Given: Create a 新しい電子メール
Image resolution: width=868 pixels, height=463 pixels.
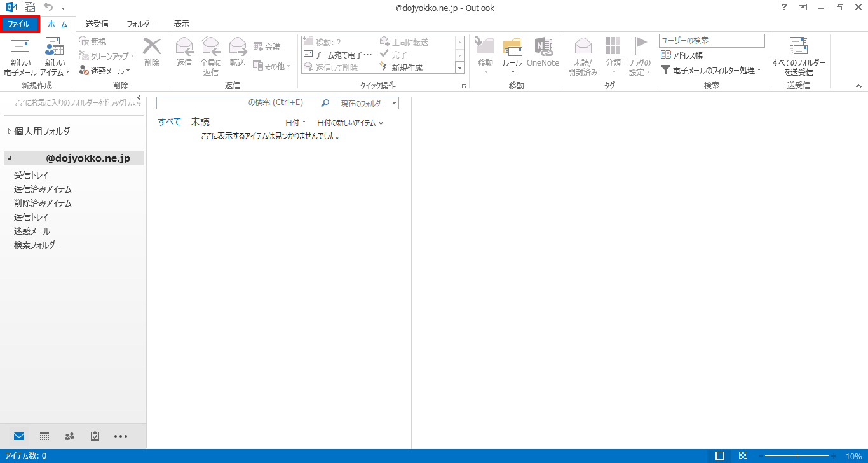Looking at the screenshot, I should (x=20, y=57).
